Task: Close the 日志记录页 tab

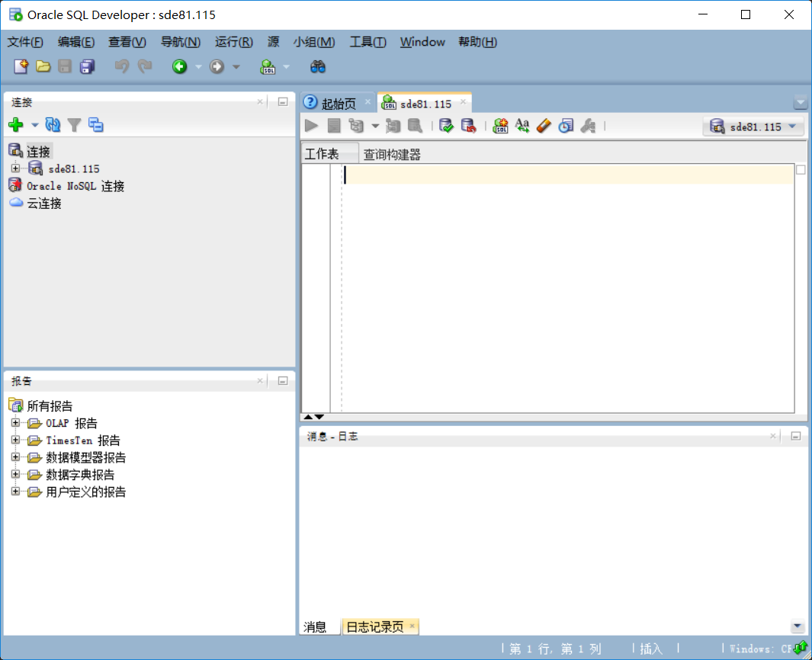Action: (412, 626)
